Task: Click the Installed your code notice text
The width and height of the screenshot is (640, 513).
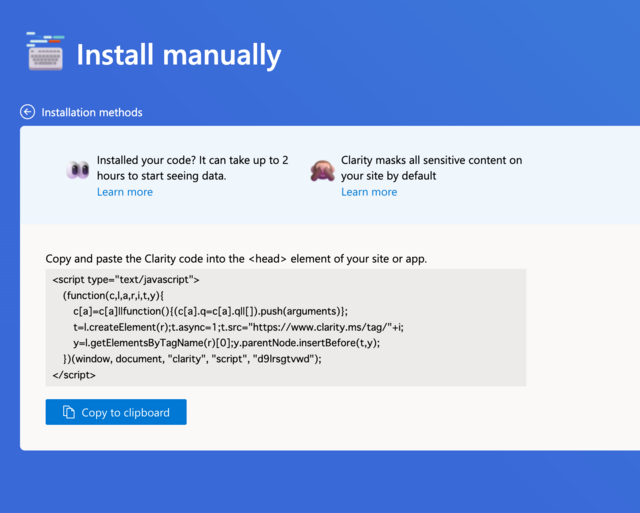Action: [x=193, y=168]
